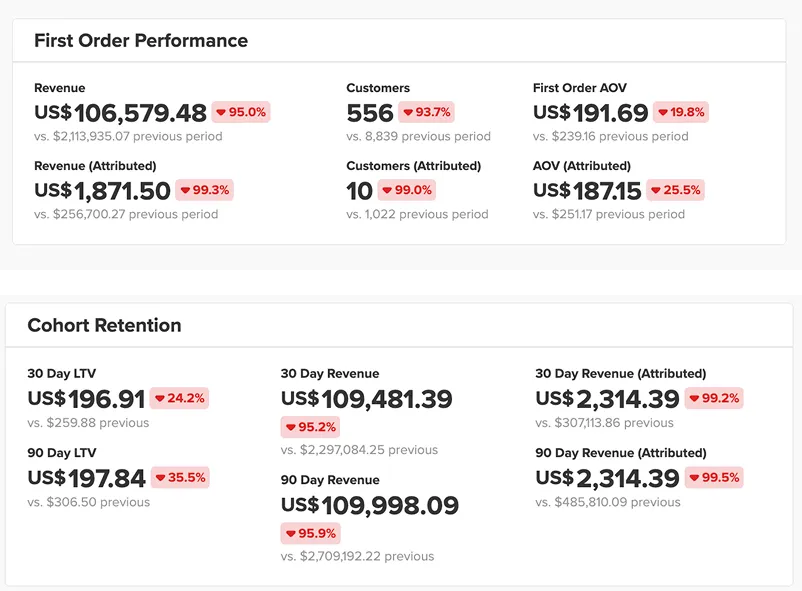Click the 99.5% badge for 90 Day Revenue (Attributed)
The image size is (802, 591).
(x=714, y=478)
